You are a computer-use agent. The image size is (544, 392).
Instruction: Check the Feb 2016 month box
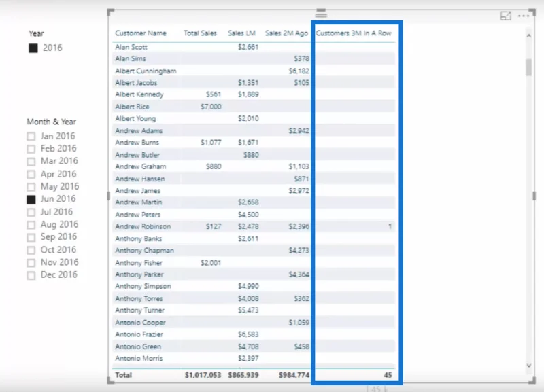[31, 149]
